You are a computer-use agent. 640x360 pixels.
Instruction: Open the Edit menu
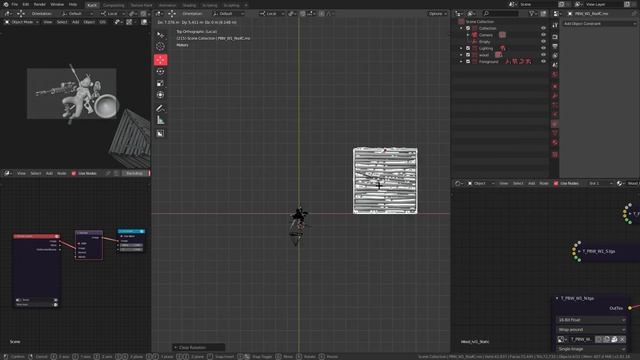26,4
